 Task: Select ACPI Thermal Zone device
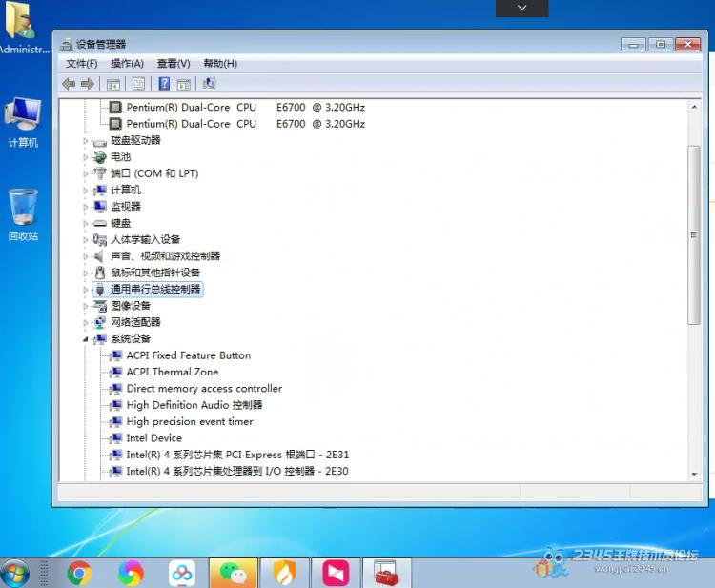point(173,372)
